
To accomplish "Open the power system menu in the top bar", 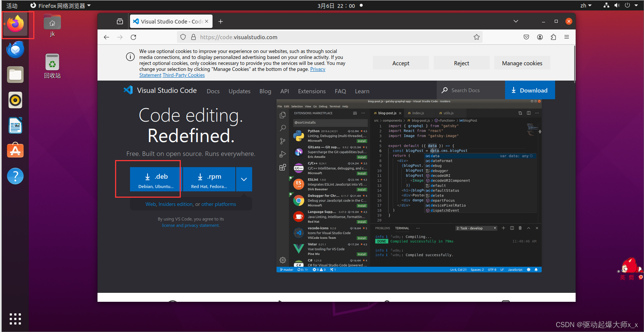I will pos(631,6).
